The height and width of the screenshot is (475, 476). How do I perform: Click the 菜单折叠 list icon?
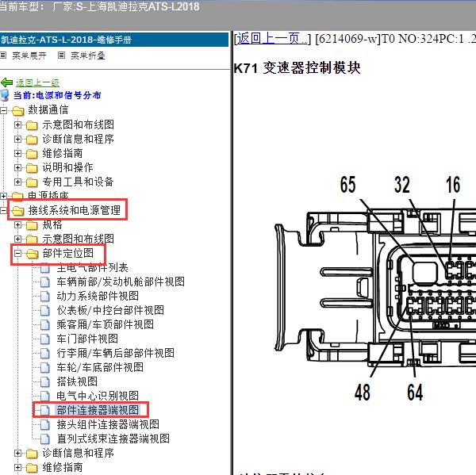(x=61, y=56)
